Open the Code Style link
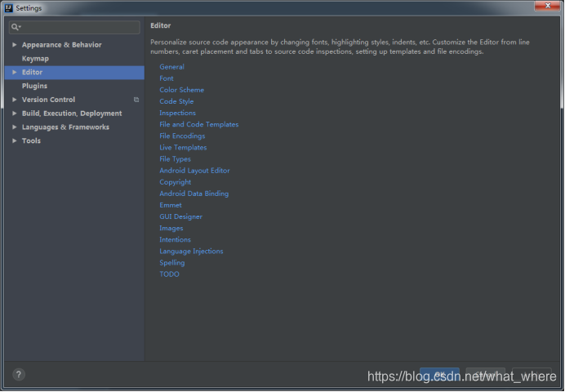Screen dimensions: 565x392 point(176,101)
